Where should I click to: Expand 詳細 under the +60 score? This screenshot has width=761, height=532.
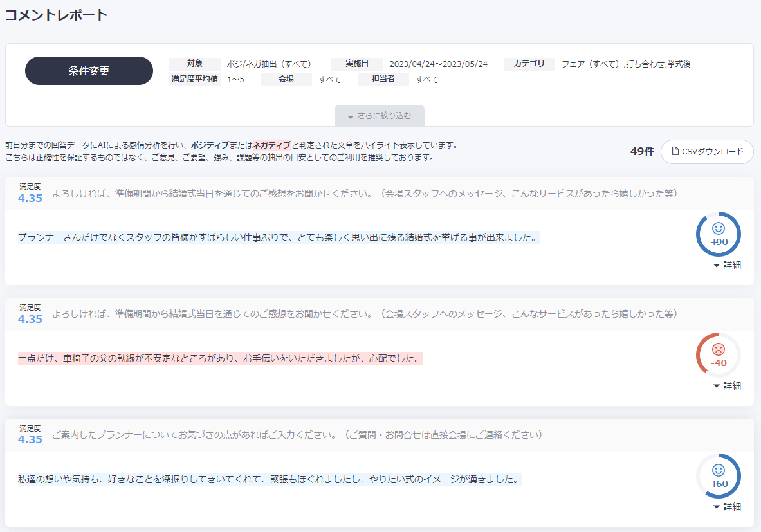(x=727, y=507)
